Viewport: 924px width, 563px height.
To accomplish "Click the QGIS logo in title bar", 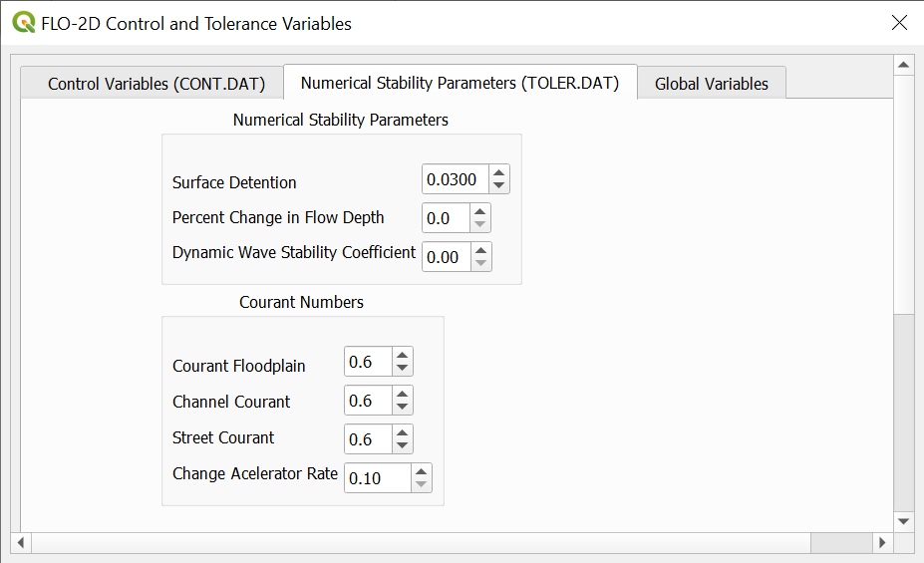I will [x=23, y=23].
